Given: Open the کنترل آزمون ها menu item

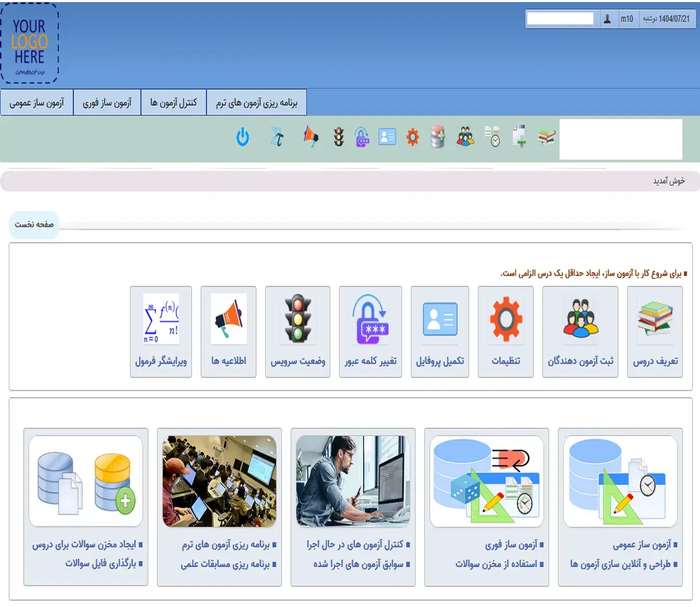Looking at the screenshot, I should point(174,102).
